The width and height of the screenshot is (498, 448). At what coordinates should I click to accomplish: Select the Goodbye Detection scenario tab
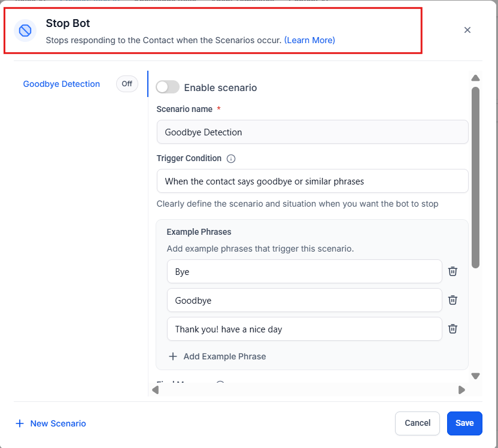click(x=61, y=84)
